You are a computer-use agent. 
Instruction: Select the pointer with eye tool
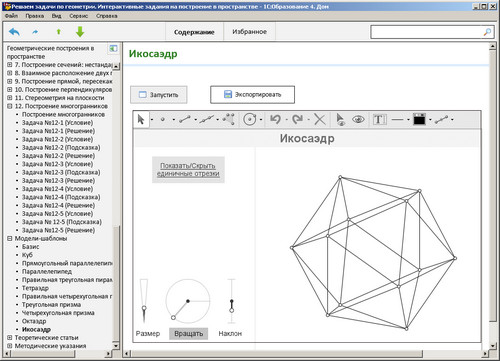(x=340, y=119)
